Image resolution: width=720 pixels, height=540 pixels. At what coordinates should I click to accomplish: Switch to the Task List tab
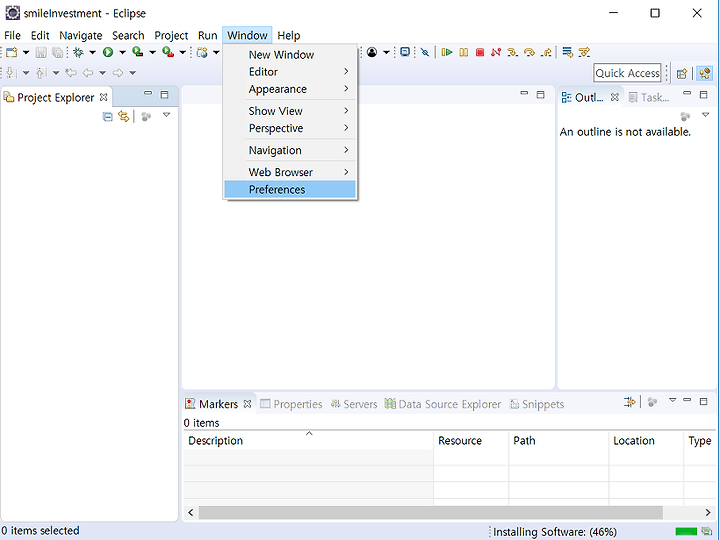tap(649, 97)
